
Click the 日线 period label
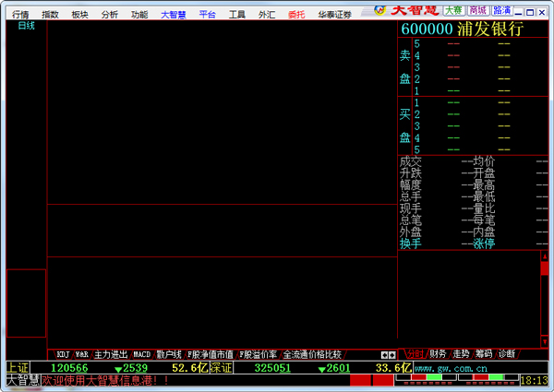pos(26,26)
